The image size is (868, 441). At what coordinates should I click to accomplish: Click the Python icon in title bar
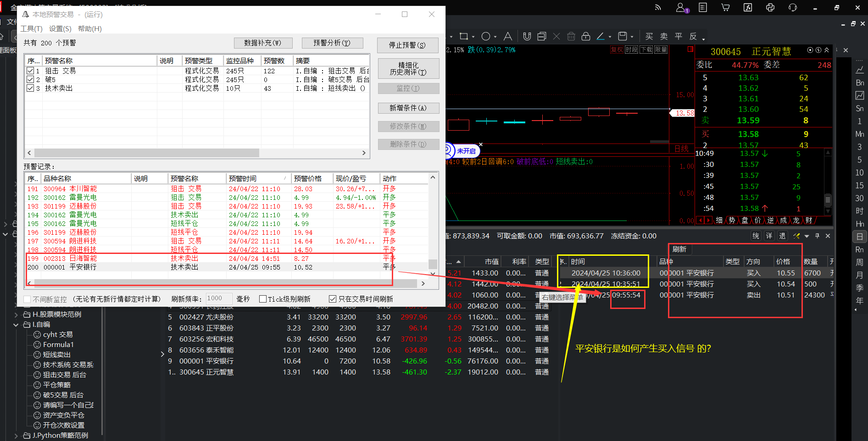770,7
